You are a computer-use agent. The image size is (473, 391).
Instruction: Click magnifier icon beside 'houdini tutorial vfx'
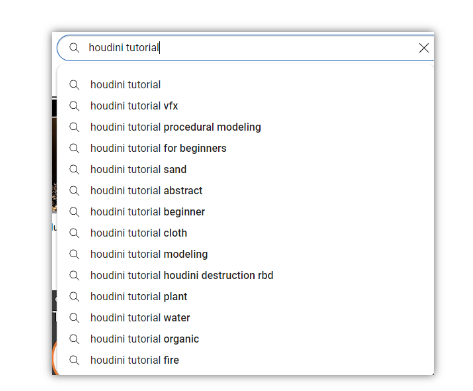pyautogui.click(x=74, y=106)
